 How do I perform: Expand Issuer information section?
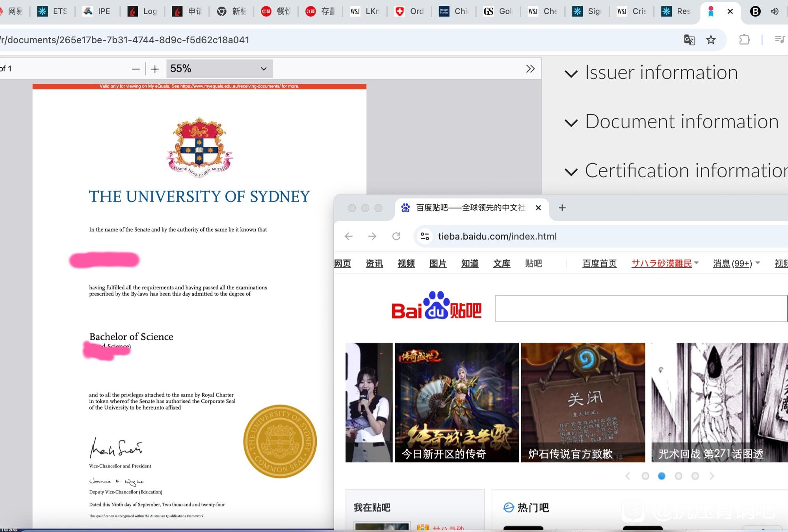coord(652,73)
